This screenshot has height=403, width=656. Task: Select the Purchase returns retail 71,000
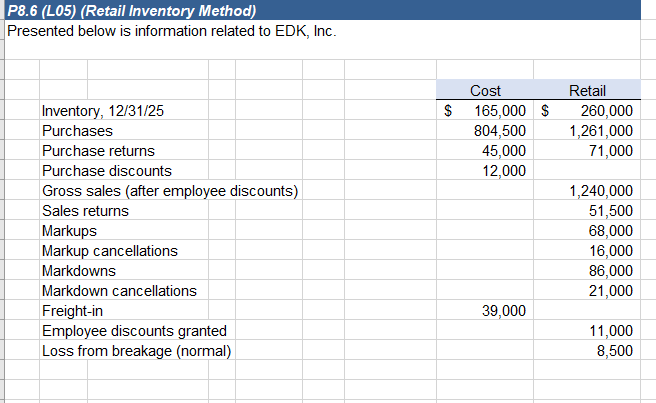587,151
